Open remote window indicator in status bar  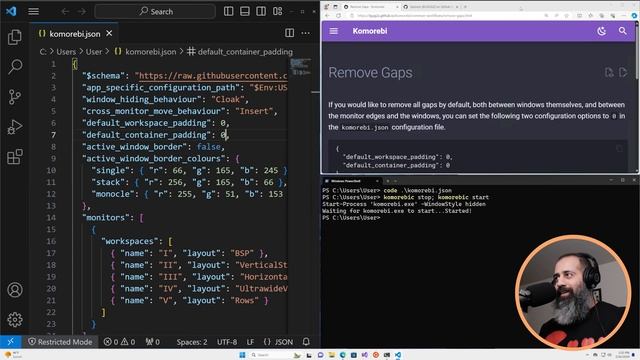11,342
